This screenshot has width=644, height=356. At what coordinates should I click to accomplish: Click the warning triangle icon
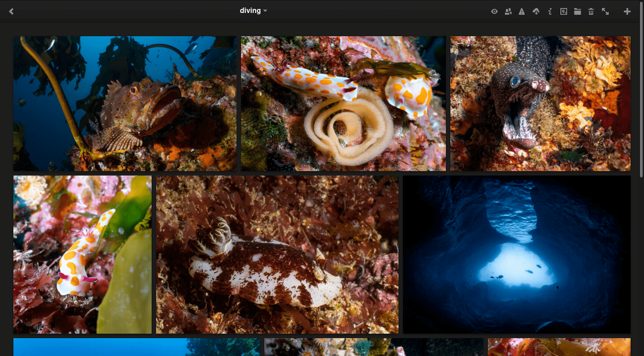coord(521,12)
